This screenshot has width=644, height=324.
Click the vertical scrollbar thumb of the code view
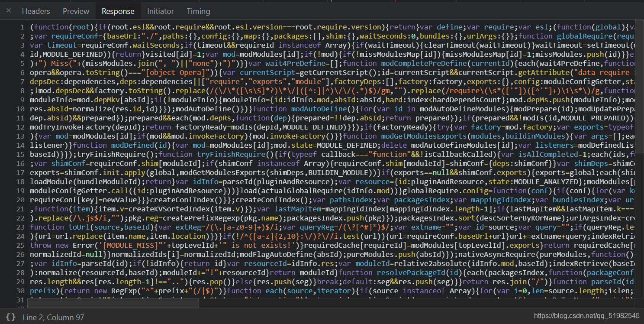coord(640,87)
